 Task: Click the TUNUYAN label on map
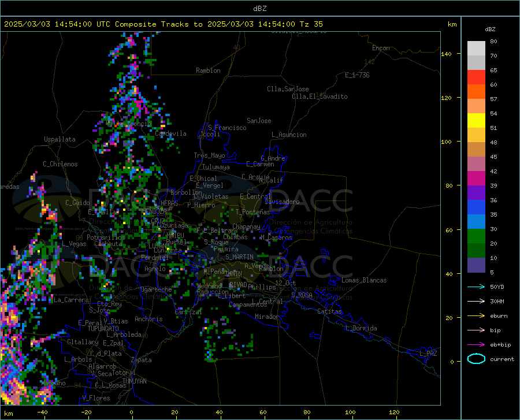pyautogui.click(x=134, y=381)
